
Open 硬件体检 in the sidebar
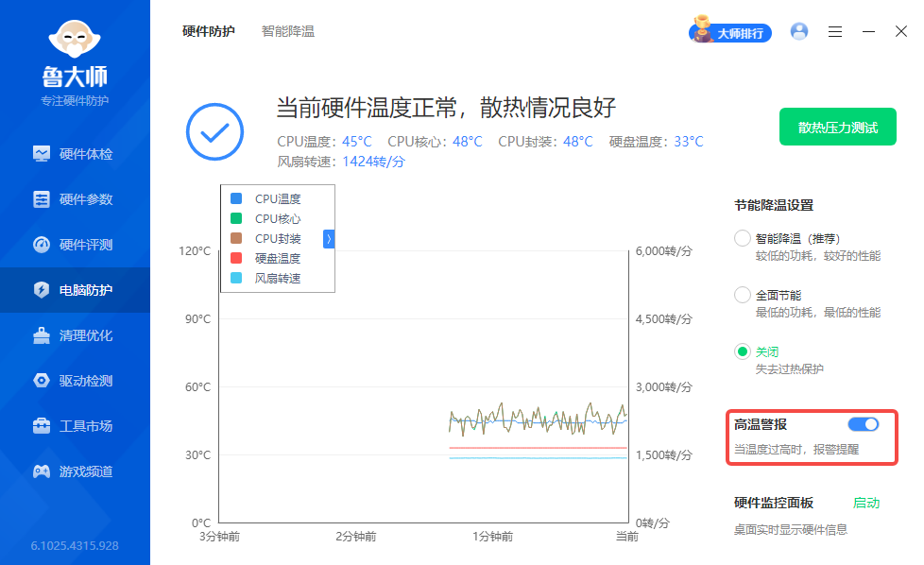[x=74, y=152]
